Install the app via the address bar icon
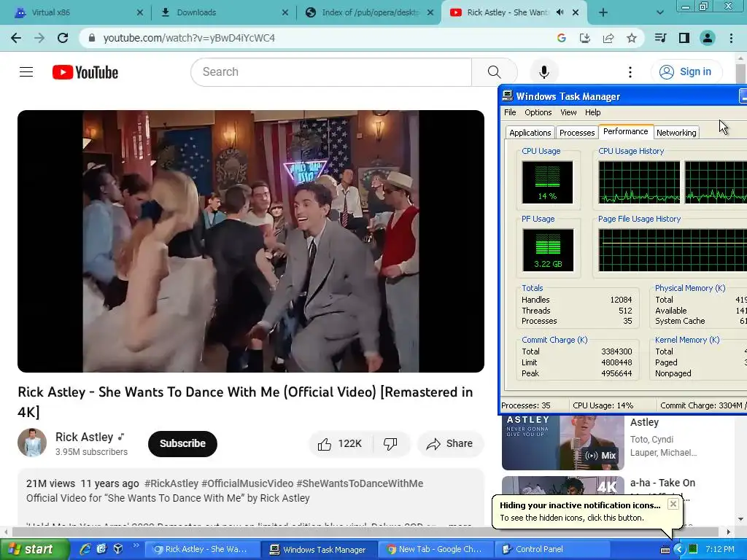The width and height of the screenshot is (747, 560). tap(584, 38)
